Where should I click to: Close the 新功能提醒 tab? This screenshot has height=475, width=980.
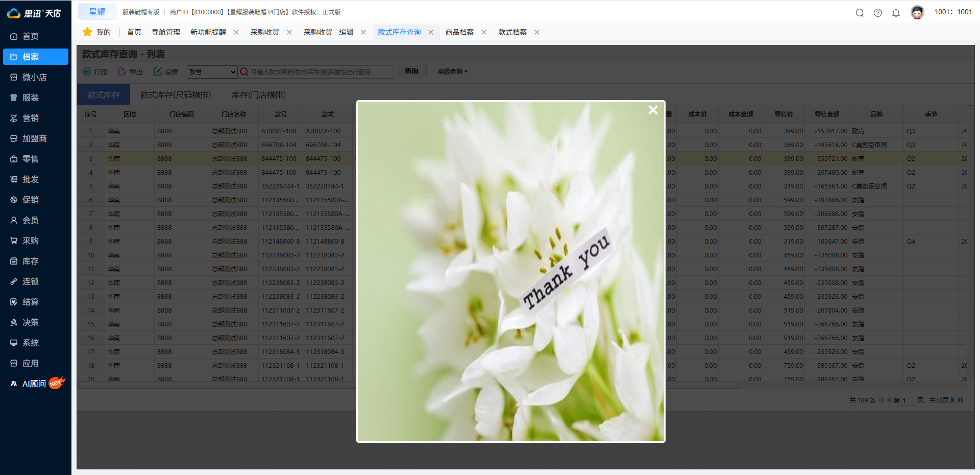pos(236,32)
